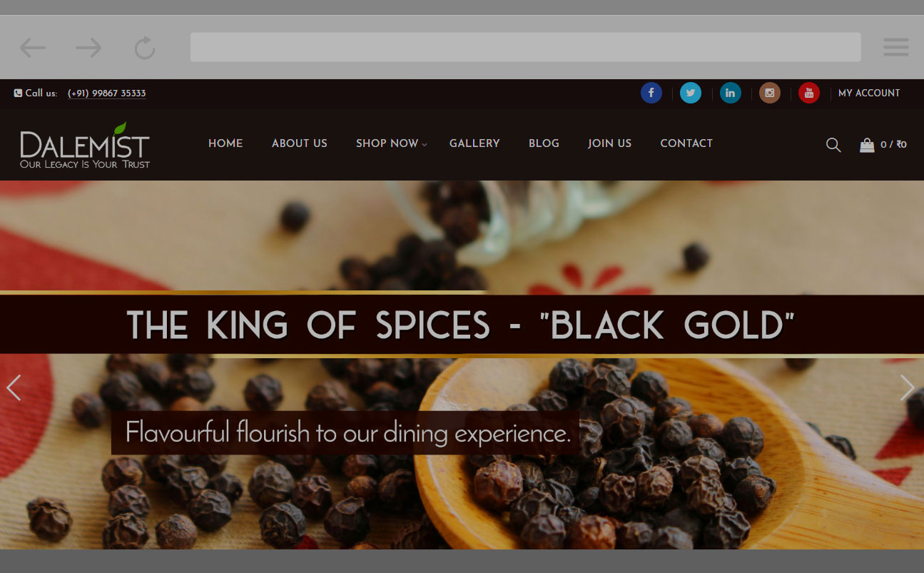924x573 pixels.
Task: Open the Facebook social icon
Action: 651,93
